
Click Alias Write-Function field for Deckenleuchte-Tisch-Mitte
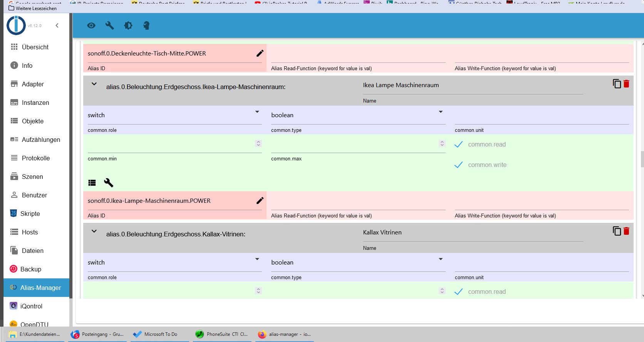point(542,54)
